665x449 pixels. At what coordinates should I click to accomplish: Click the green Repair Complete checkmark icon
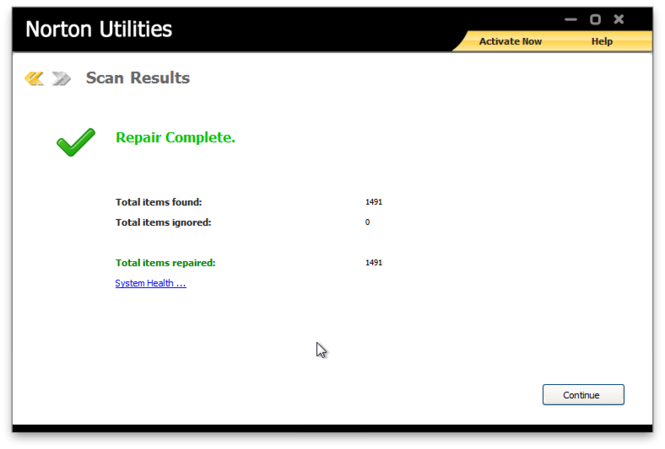click(76, 142)
